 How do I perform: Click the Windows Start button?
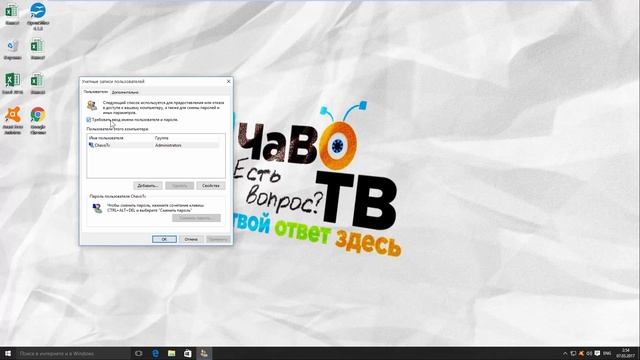8,353
